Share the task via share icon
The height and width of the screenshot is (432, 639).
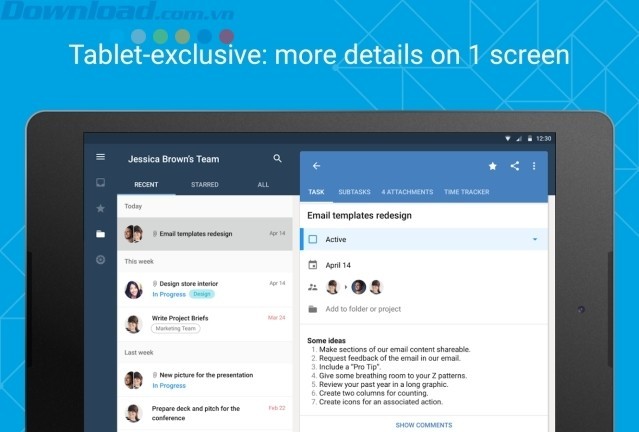(515, 166)
